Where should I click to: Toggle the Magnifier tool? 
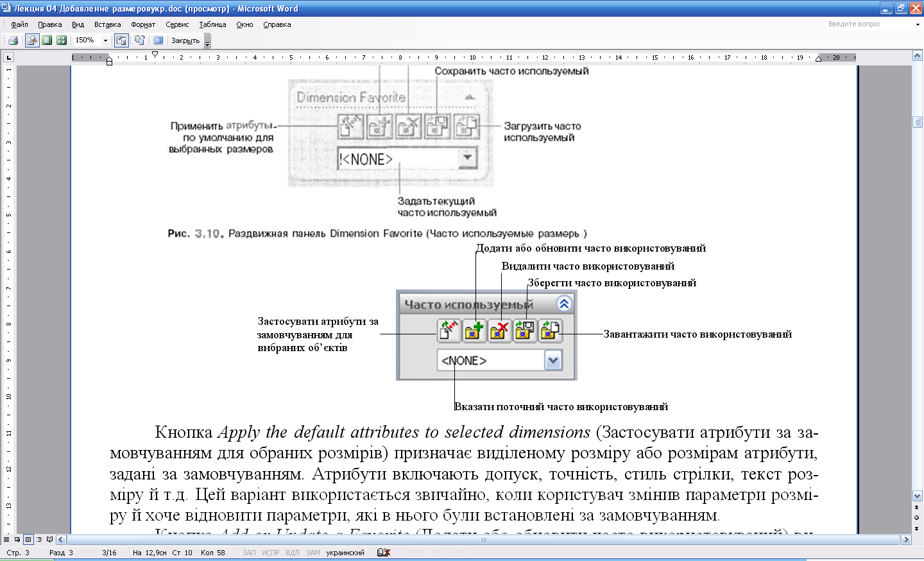coord(31,40)
